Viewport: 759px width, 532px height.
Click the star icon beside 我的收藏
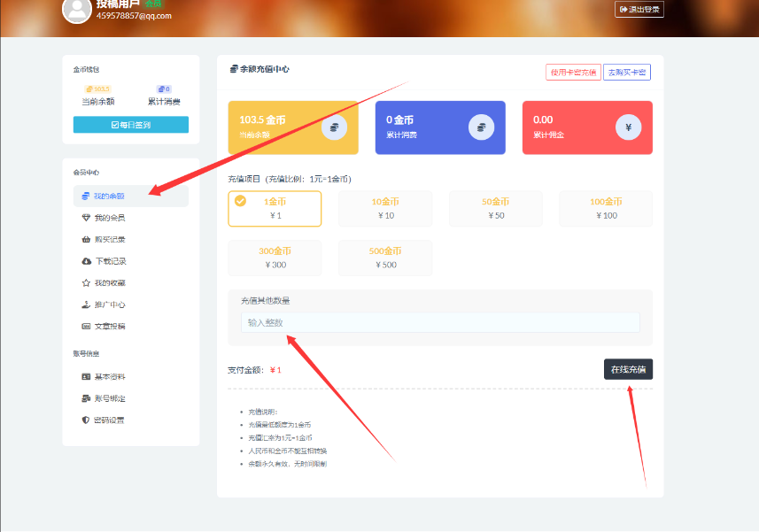pos(86,283)
